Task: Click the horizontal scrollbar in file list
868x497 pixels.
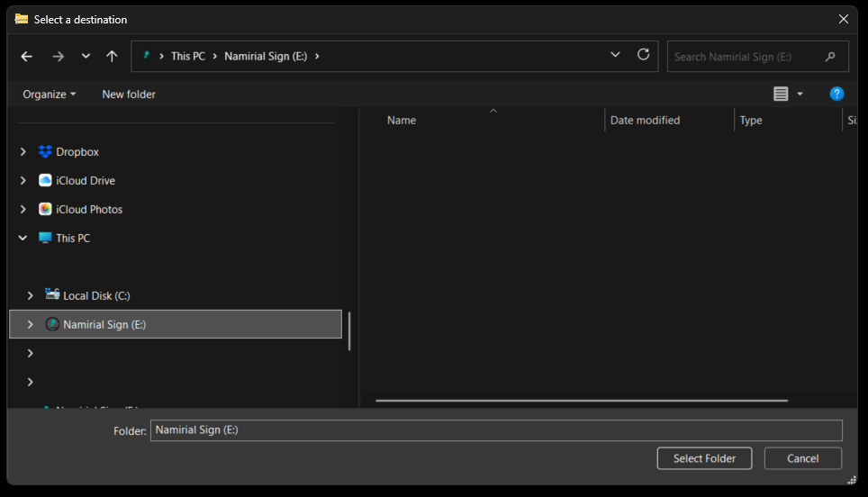Action: [x=581, y=401]
